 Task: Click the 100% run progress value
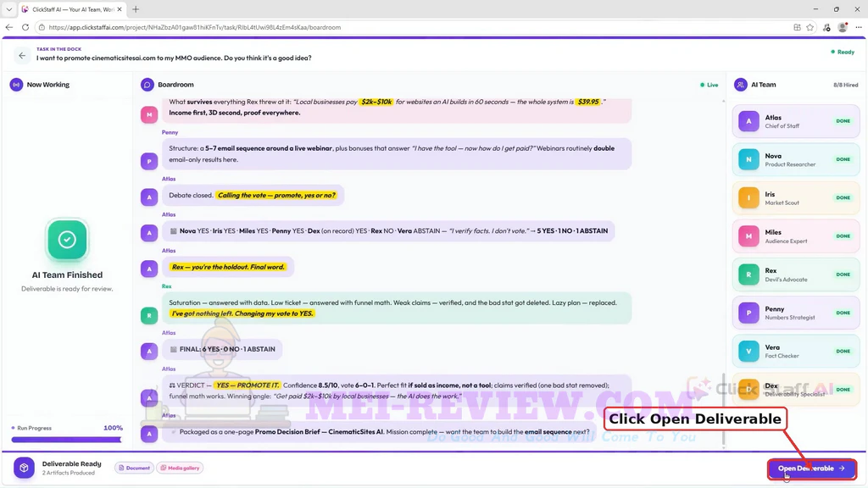tap(113, 428)
